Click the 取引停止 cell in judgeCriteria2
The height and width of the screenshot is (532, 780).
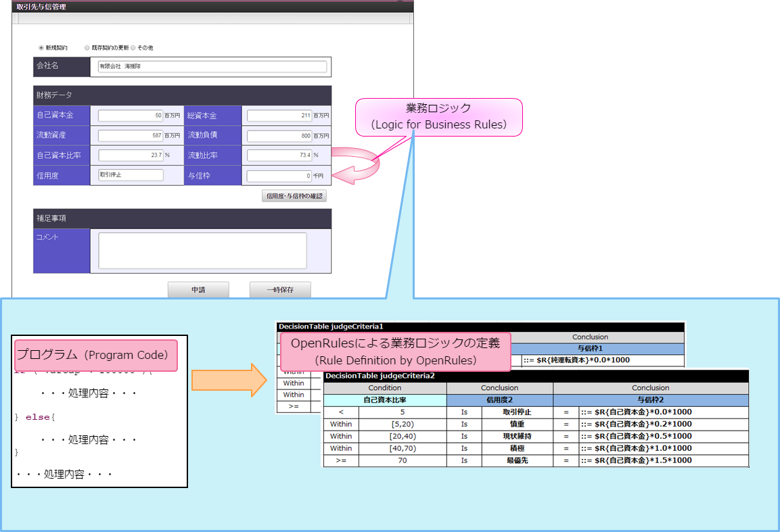click(x=517, y=412)
